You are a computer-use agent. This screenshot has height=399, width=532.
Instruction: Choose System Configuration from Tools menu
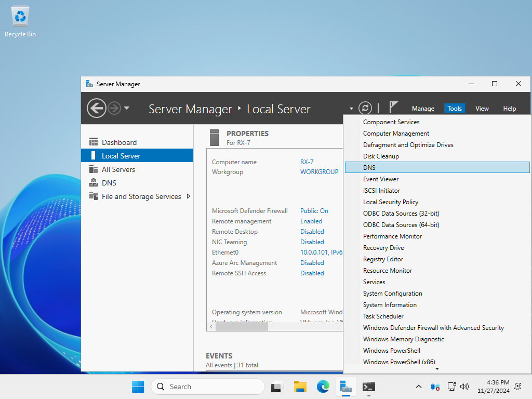437,294
